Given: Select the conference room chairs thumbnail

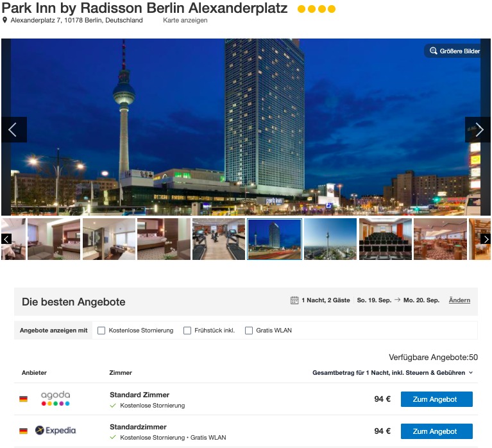Looking at the screenshot, I should [386, 239].
